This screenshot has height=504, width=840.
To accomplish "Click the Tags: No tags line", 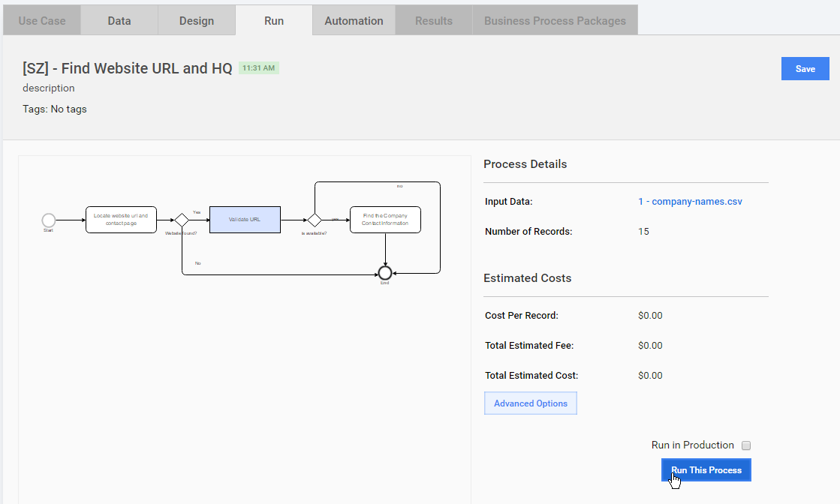I will click(x=55, y=109).
